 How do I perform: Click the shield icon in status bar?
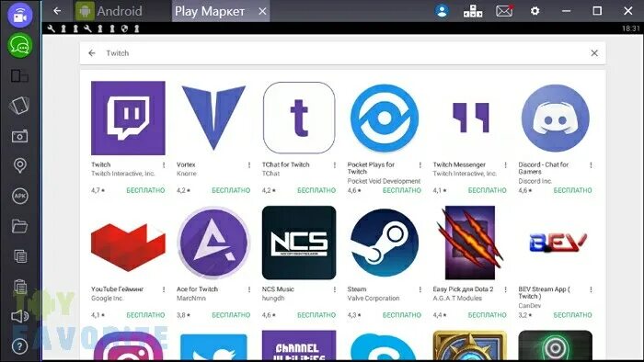(124, 28)
